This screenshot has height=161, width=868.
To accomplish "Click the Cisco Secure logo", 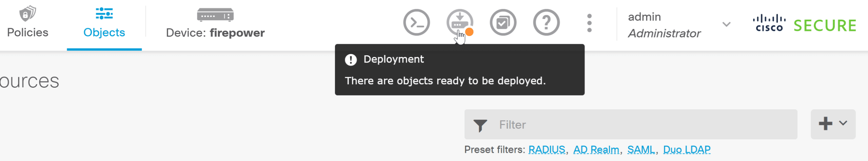I will pyautogui.click(x=804, y=24).
